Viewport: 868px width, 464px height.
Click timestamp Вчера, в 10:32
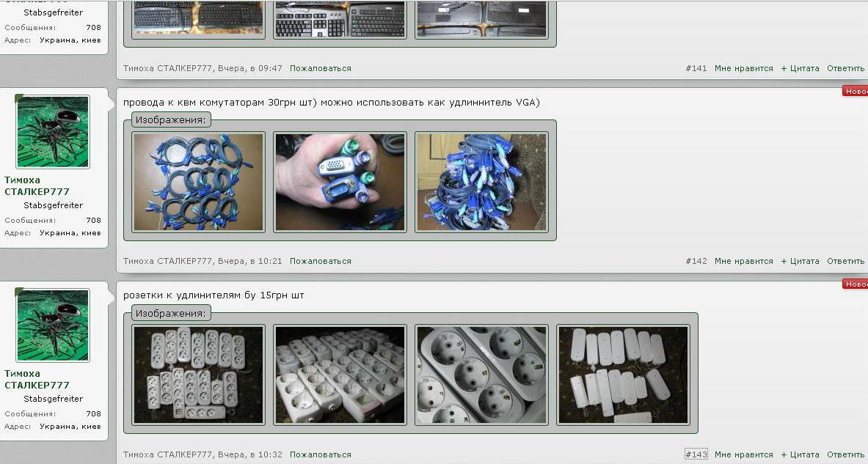[250, 454]
